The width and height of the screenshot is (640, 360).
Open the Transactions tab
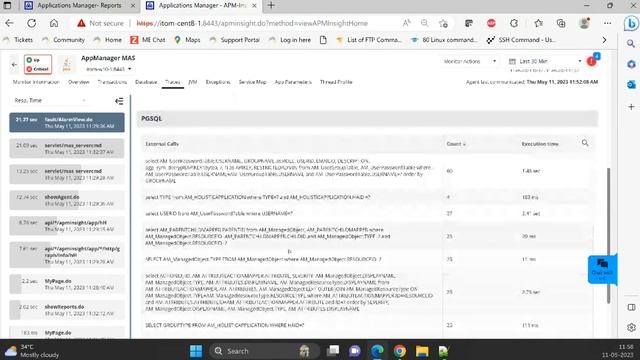coord(112,82)
